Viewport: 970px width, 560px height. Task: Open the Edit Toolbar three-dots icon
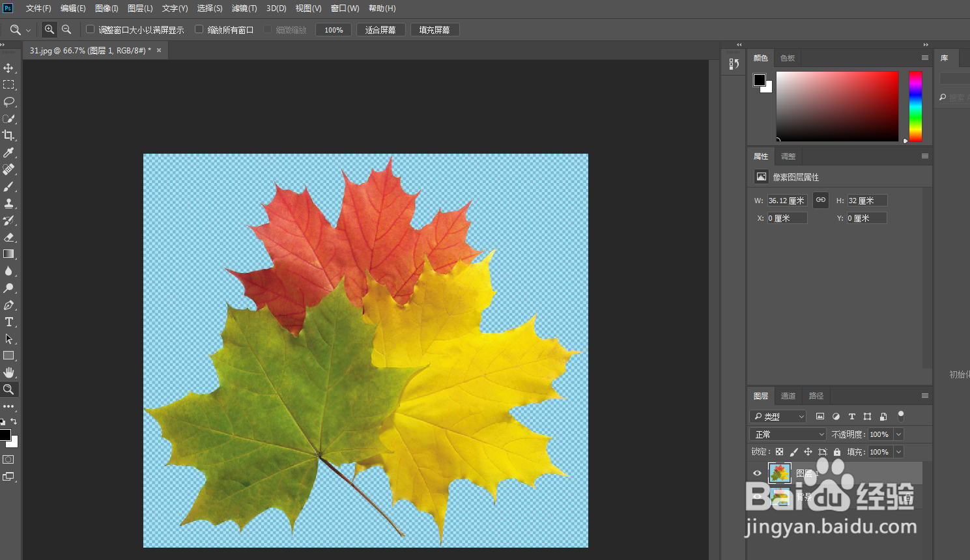pos(8,406)
